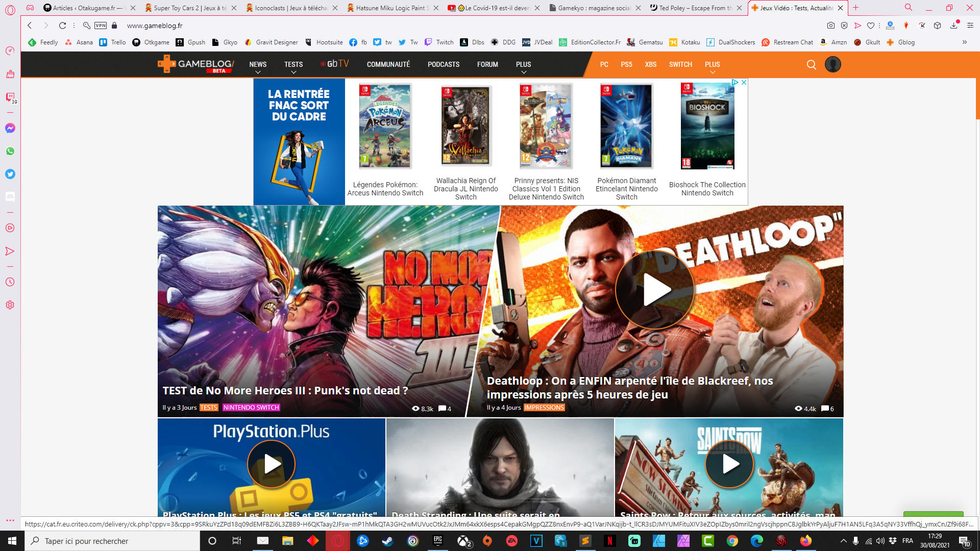Open Epic Games launcher in taskbar
This screenshot has height=551, width=980.
[x=438, y=541]
